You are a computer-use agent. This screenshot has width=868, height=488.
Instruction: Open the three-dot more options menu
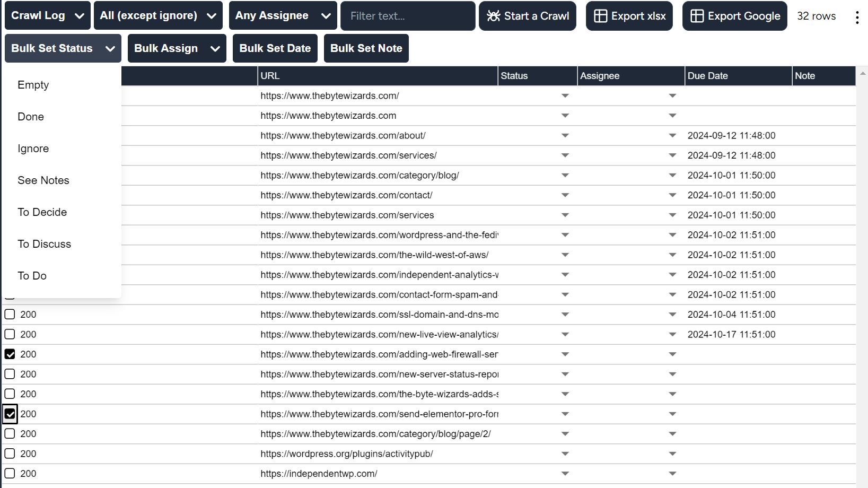click(x=857, y=18)
